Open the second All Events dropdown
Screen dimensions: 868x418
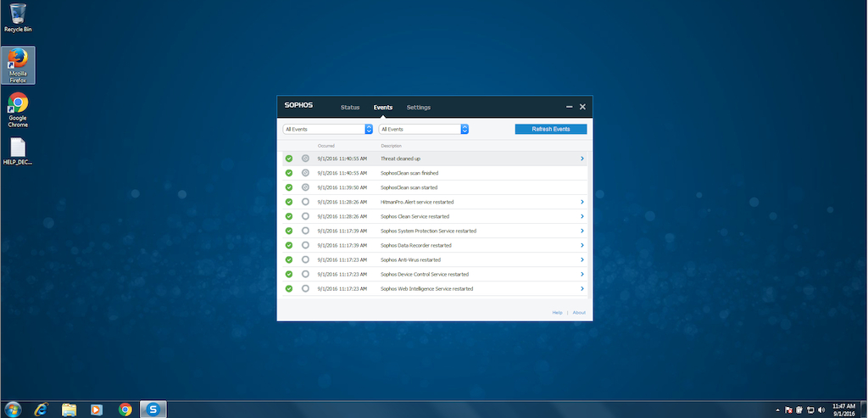[424, 129]
